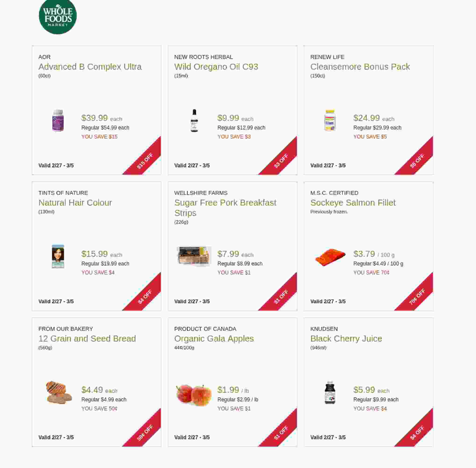The image size is (476, 468).
Task: Open the Cleansemore Bonus Pack title
Action: coord(360,67)
